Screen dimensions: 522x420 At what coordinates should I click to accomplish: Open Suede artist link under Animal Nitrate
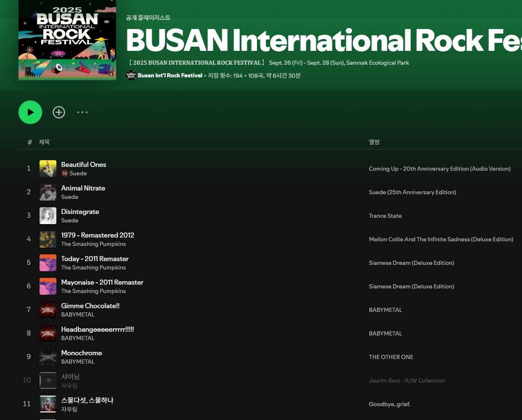[70, 197]
